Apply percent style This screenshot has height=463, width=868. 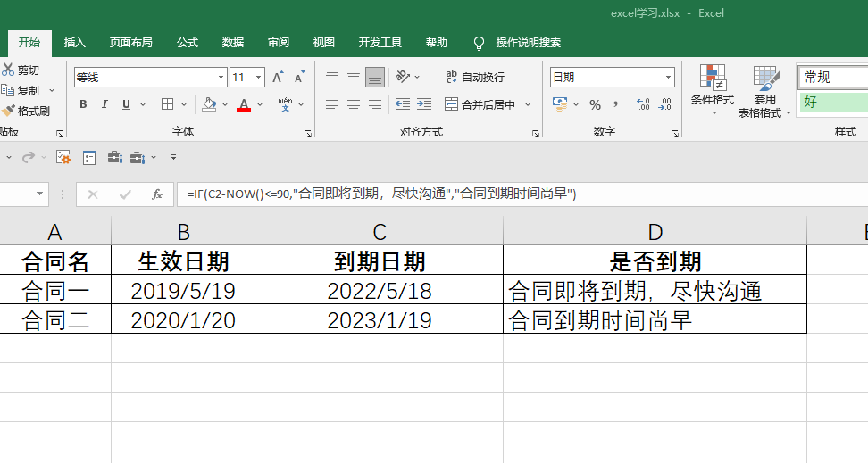tap(595, 104)
